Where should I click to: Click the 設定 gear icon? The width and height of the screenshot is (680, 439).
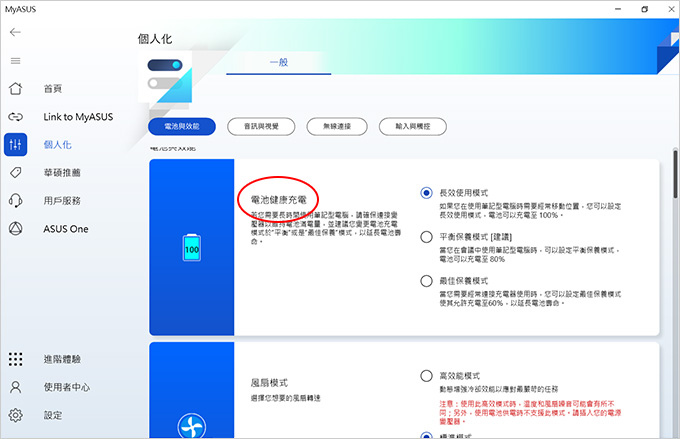coord(16,415)
